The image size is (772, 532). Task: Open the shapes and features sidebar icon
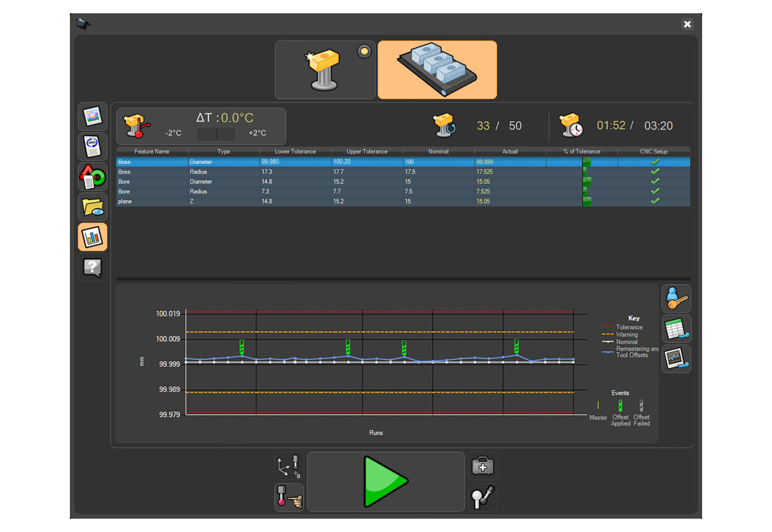coord(93,177)
